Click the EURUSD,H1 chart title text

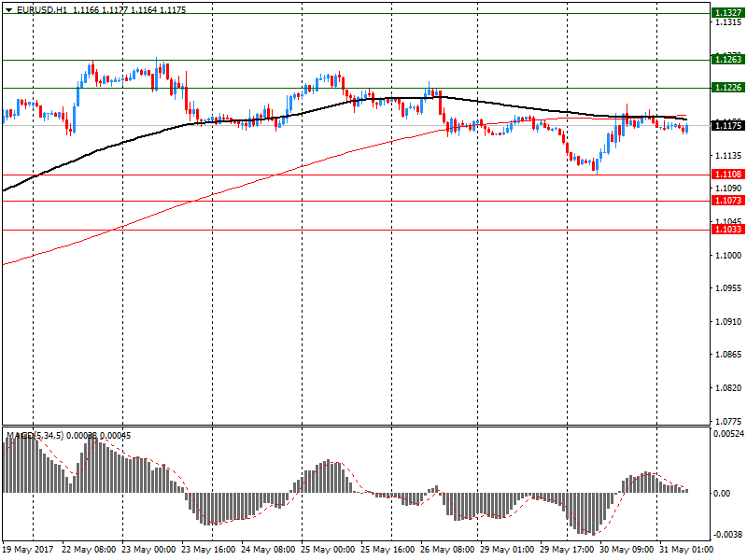[x=42, y=10]
